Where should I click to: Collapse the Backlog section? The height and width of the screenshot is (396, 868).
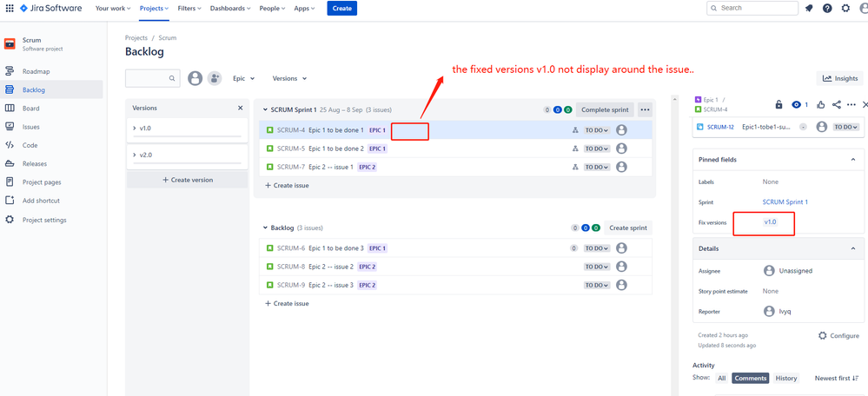pyautogui.click(x=265, y=228)
